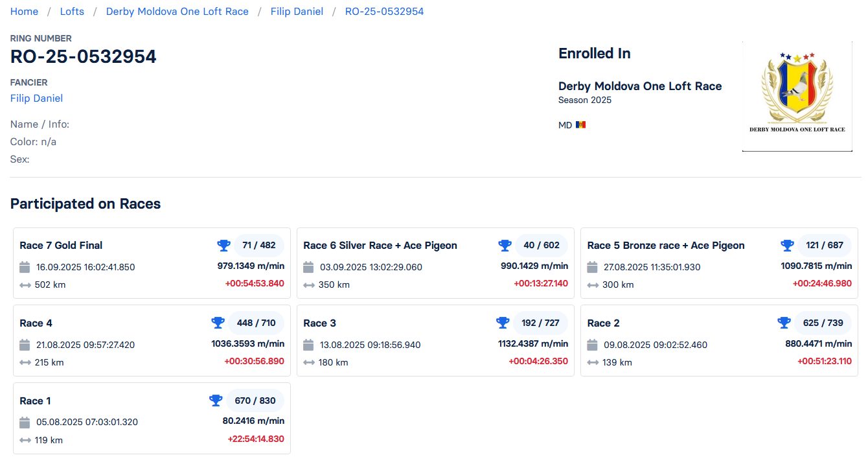868x464 pixels.
Task: Select the Filip Daniel breadcrumb link
Action: pos(297,12)
